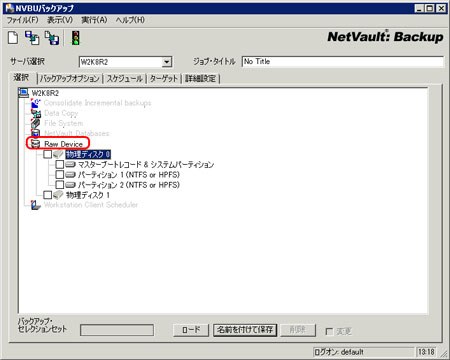
Task: Select the 物理ディスク 0 tree label
Action: click(88, 154)
